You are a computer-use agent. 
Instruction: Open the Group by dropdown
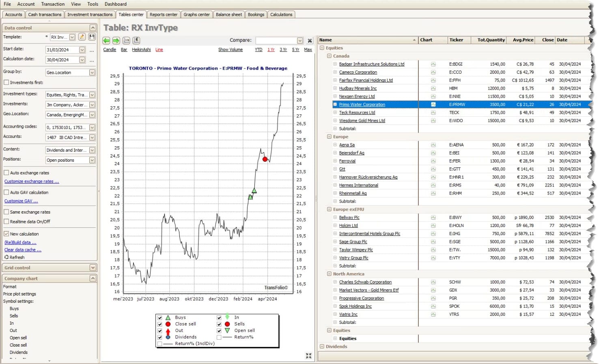coord(92,73)
